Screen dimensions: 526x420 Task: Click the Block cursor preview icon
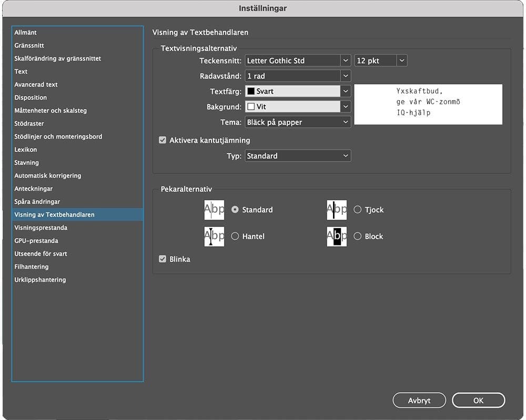(337, 237)
